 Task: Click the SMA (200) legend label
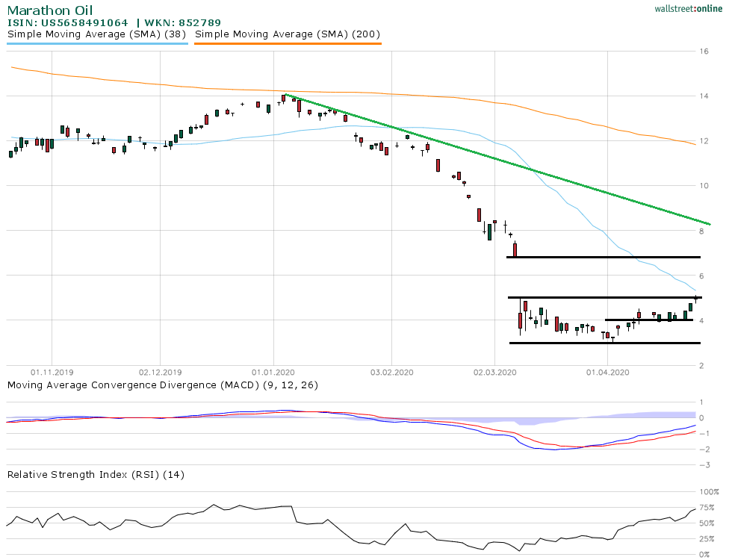tap(287, 34)
